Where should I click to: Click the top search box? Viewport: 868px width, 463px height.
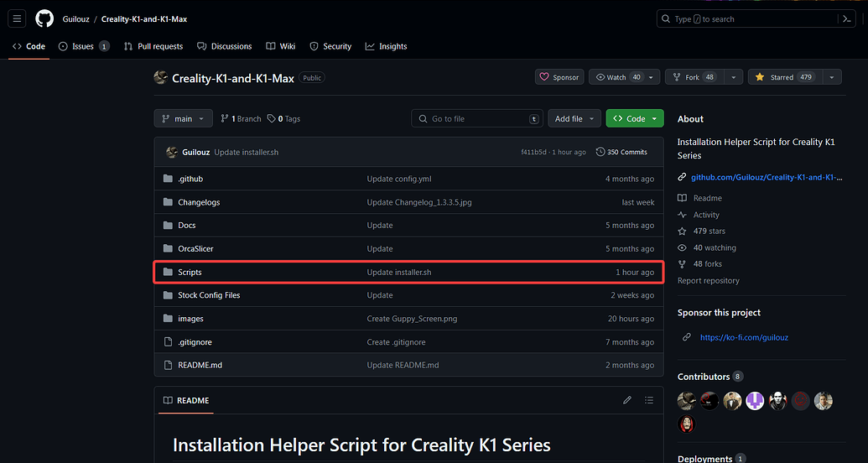coord(746,18)
